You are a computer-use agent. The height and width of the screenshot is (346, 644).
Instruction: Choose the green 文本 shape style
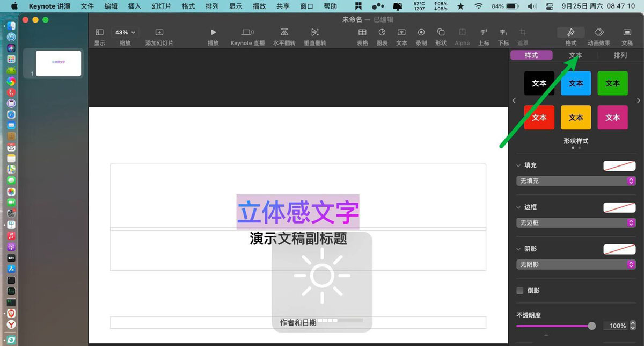click(612, 83)
